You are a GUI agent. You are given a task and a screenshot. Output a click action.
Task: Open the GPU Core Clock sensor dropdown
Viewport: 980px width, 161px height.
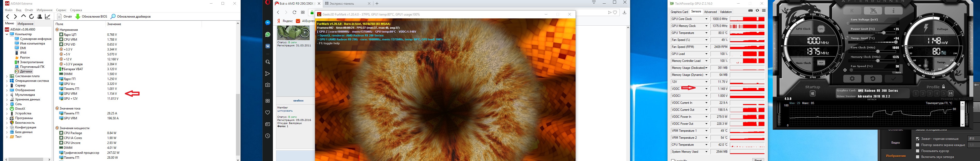pos(707,19)
